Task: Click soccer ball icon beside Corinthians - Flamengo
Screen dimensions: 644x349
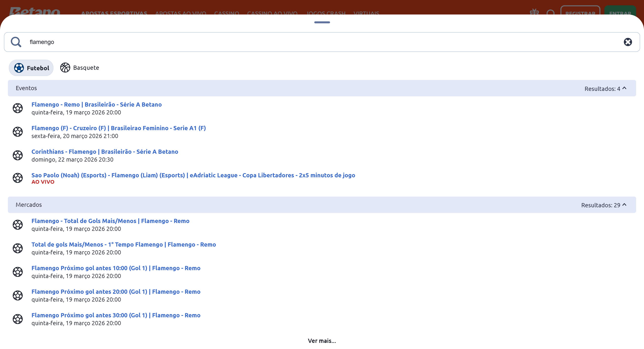Action: pos(18,155)
